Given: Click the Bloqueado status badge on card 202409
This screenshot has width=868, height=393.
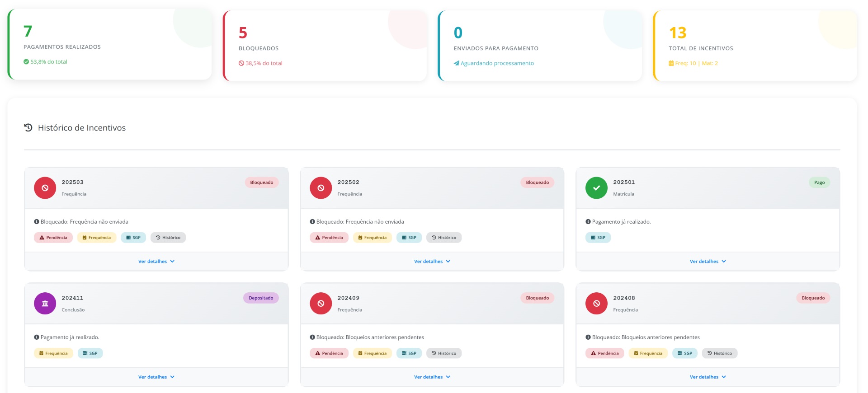Looking at the screenshot, I should (537, 298).
